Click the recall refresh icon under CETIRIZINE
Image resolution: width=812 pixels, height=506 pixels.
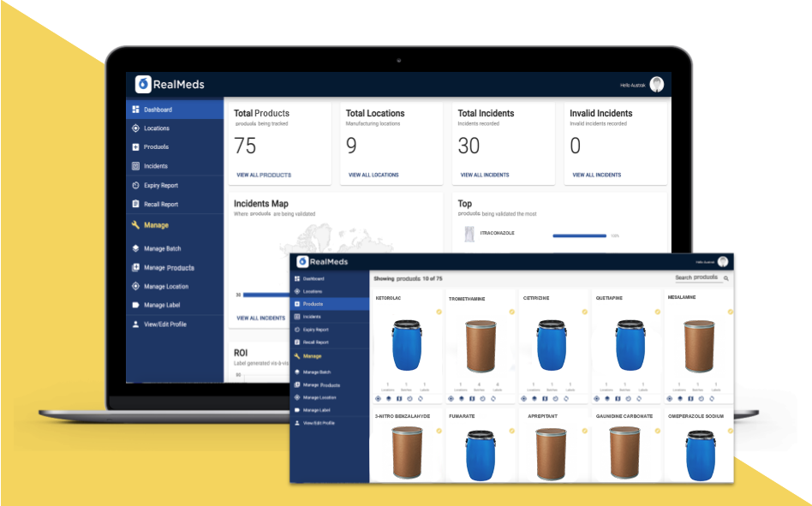pyautogui.click(x=566, y=398)
